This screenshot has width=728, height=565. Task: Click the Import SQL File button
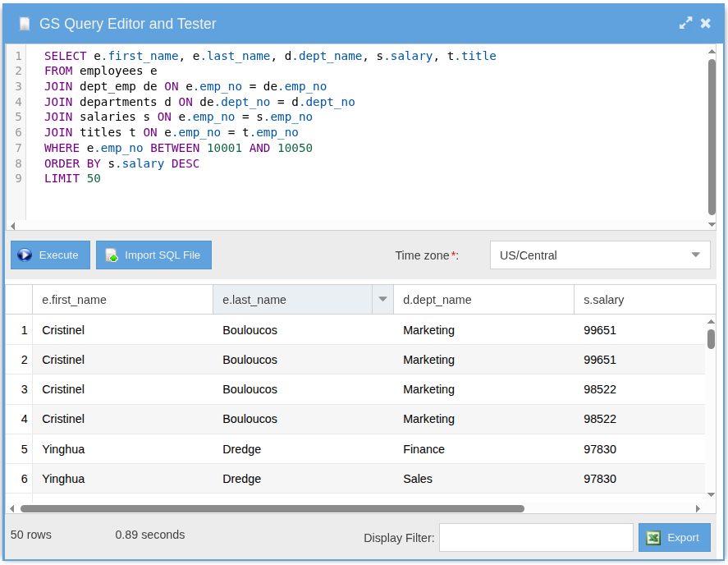[x=153, y=255]
